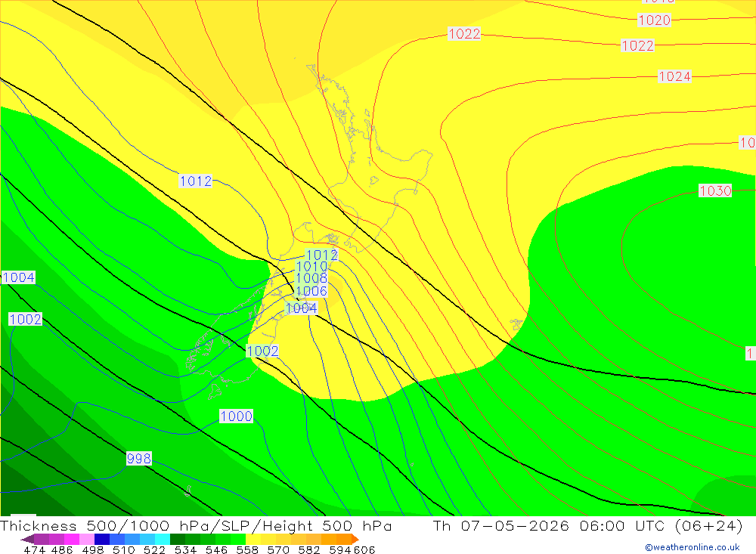Click legend value 510

click(123, 549)
